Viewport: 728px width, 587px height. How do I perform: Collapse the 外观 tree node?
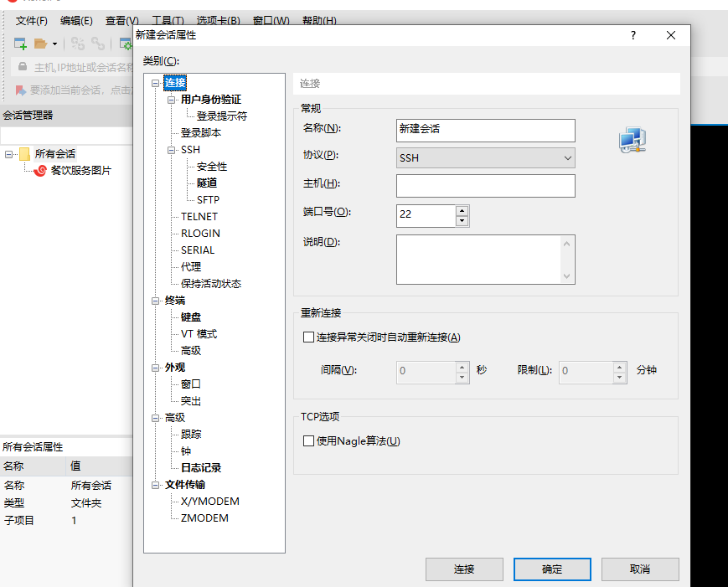tap(156, 368)
